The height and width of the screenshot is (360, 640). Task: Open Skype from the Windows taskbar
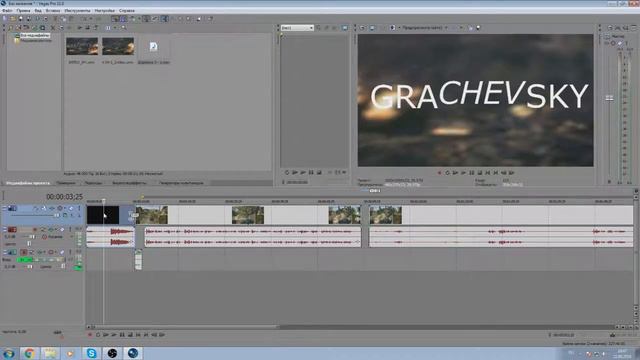[91, 353]
